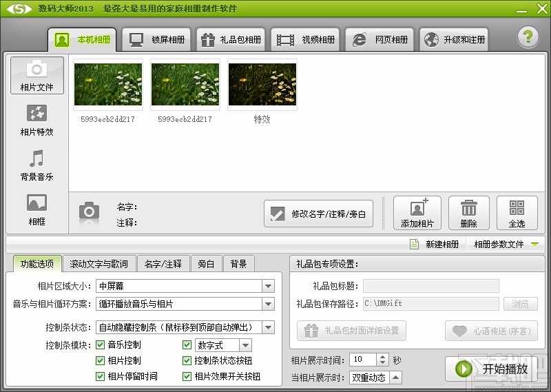Switch to the 滚动文字与歌词 tab

98,264
